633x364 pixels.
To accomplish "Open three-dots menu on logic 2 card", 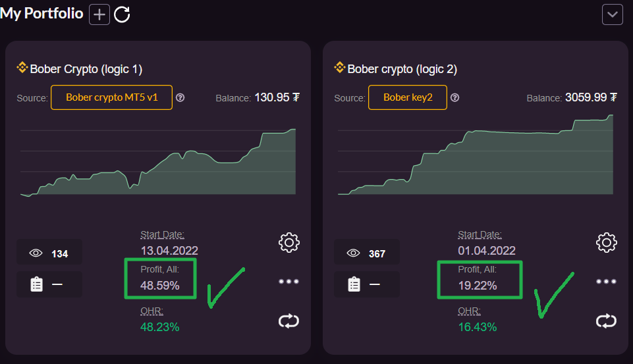I will pos(607,281).
